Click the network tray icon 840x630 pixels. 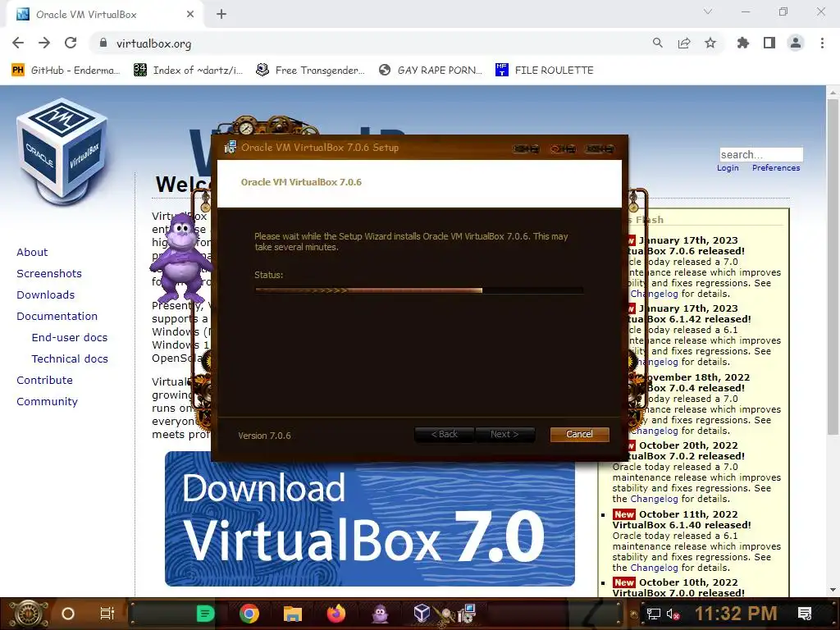pos(654,614)
